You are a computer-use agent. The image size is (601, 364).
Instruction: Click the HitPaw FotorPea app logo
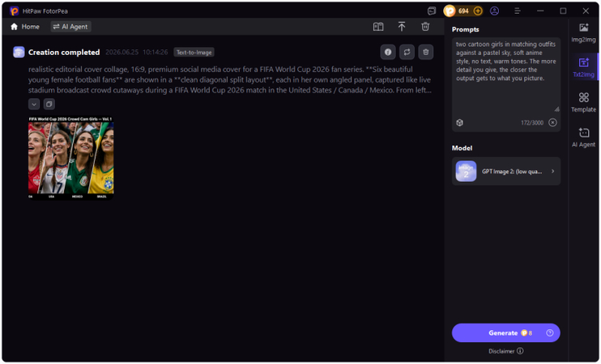click(x=15, y=11)
